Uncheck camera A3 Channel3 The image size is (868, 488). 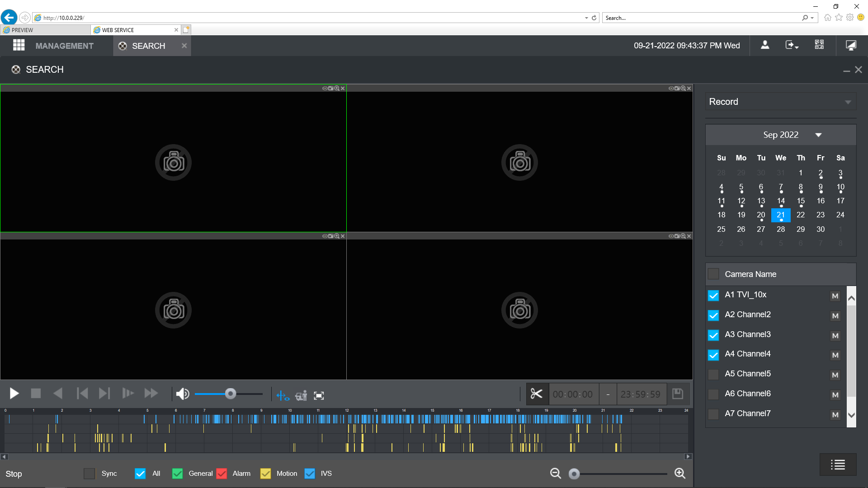coord(713,335)
